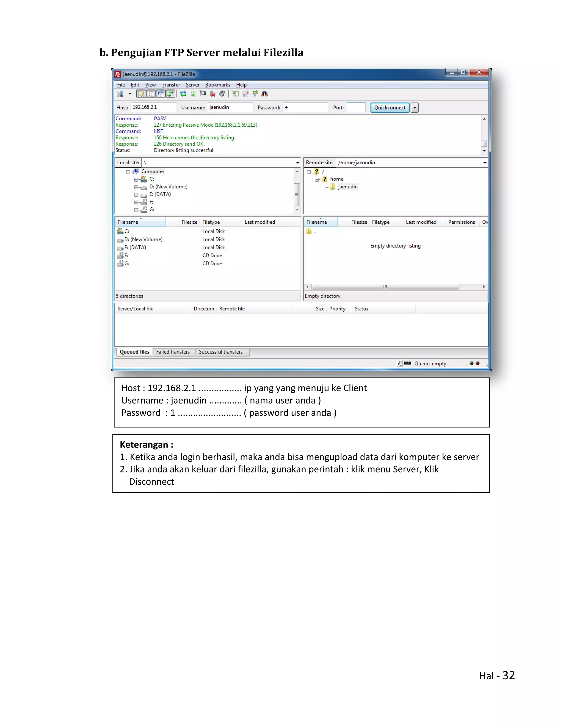Screen dimensions: 563x728
Task: Click the local tree vertical scrollbar thumb
Action: [297, 194]
